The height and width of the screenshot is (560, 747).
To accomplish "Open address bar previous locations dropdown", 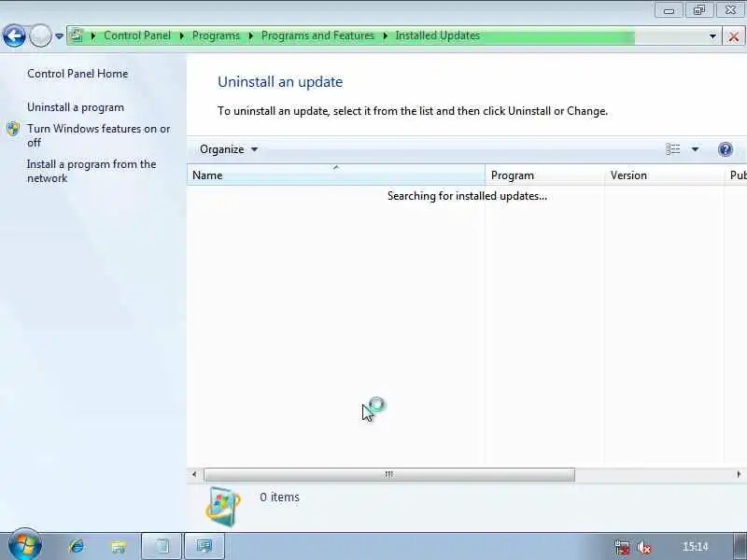I will pos(712,36).
